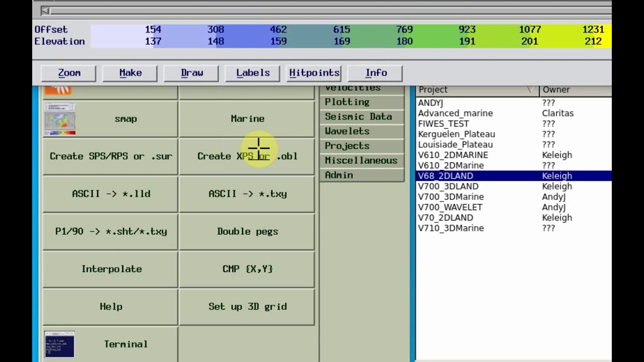Click the yellow end of elevation colorbar
The width and height of the screenshot is (644, 362).
(601, 35)
